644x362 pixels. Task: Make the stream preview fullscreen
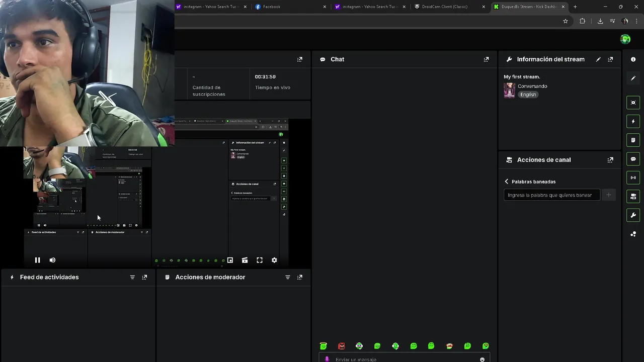tap(260, 260)
